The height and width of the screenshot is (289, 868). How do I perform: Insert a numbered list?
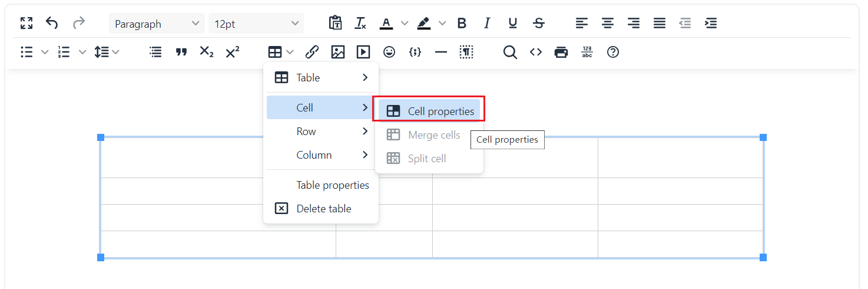point(64,52)
